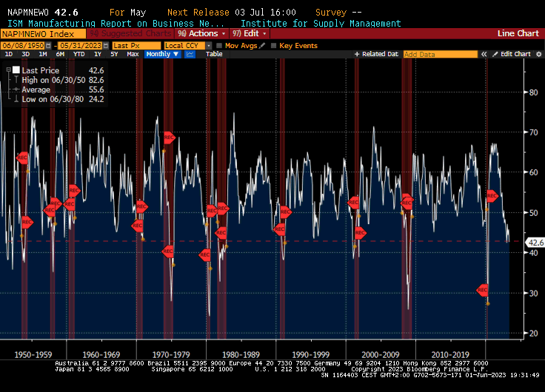Click 2010-2019 decade axis label
The image size is (545, 392).
pos(450,354)
